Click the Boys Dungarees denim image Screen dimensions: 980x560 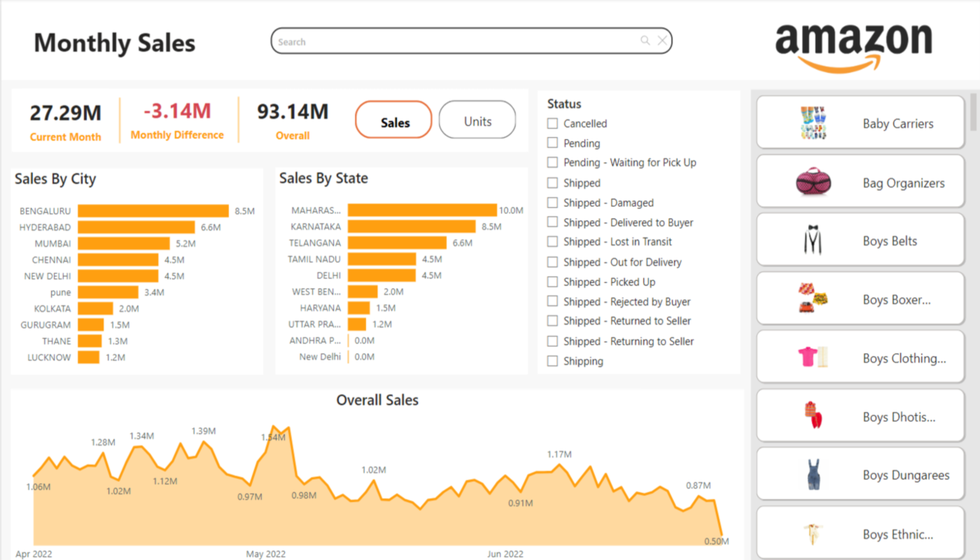(x=812, y=475)
